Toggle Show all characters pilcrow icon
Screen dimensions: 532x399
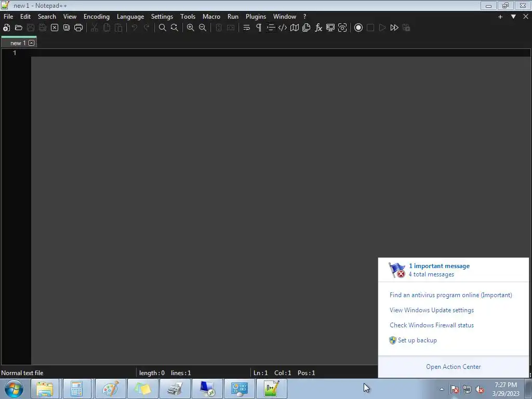[x=259, y=28]
